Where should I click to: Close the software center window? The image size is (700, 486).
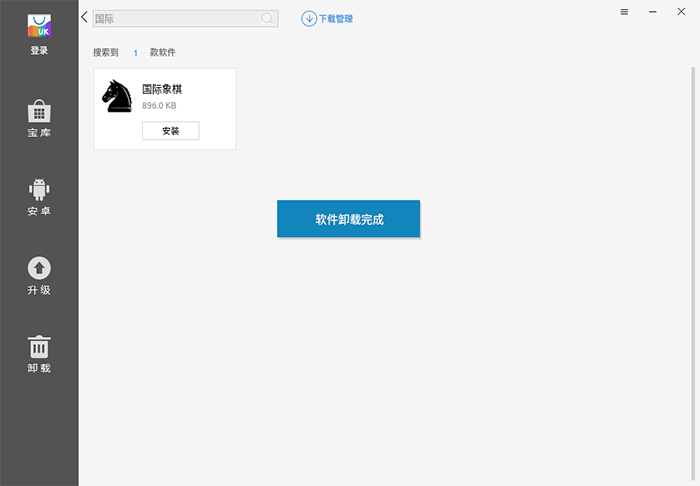(x=681, y=12)
